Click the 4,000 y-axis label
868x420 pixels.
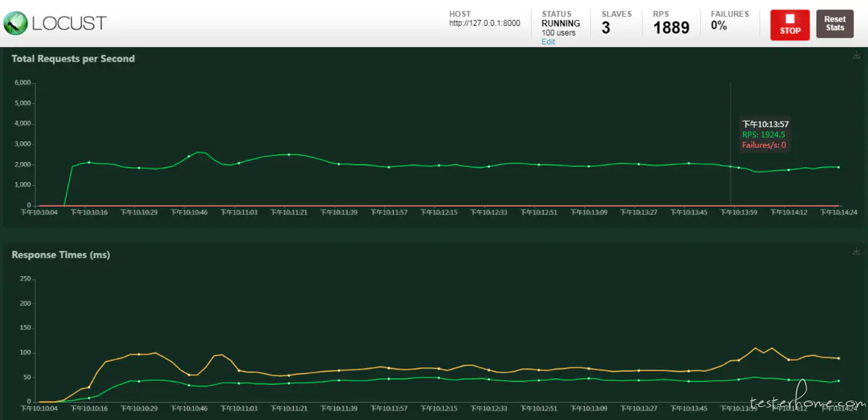[22, 124]
